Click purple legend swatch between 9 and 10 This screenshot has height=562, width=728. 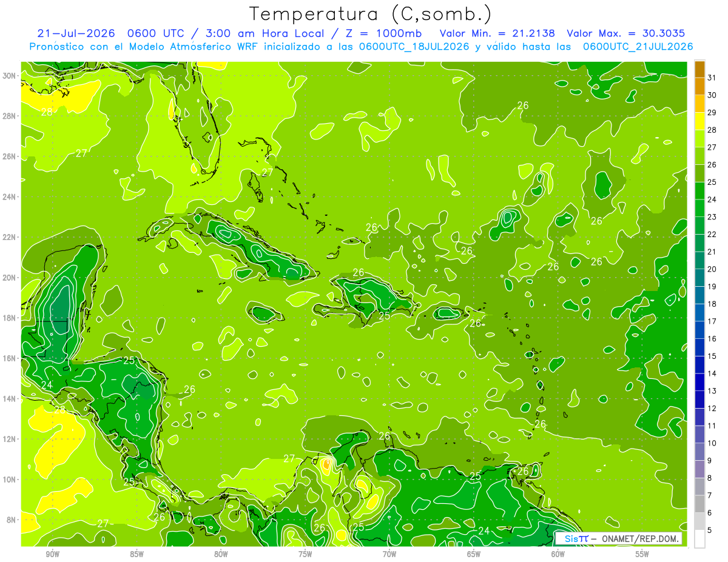point(699,452)
